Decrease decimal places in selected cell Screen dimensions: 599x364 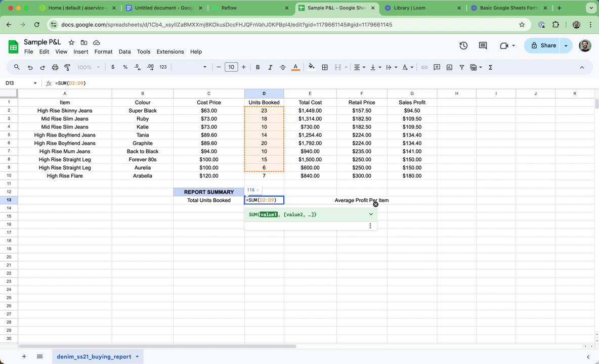(x=137, y=67)
